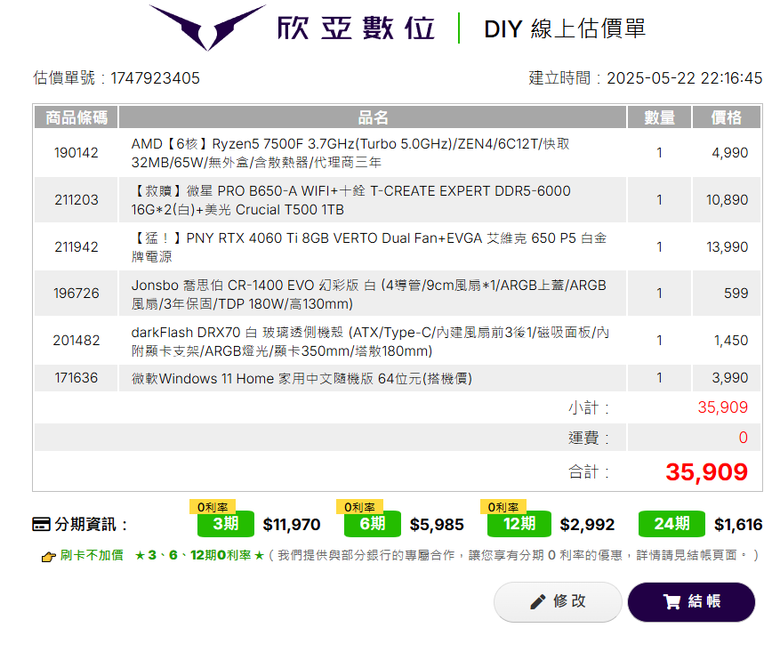Click the $11,970 installment amount
This screenshot has width=780, height=652.
[292, 525]
